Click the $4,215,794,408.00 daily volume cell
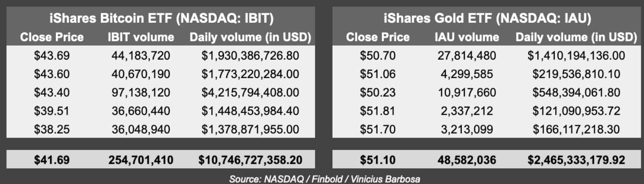The image size is (644, 184). [250, 92]
